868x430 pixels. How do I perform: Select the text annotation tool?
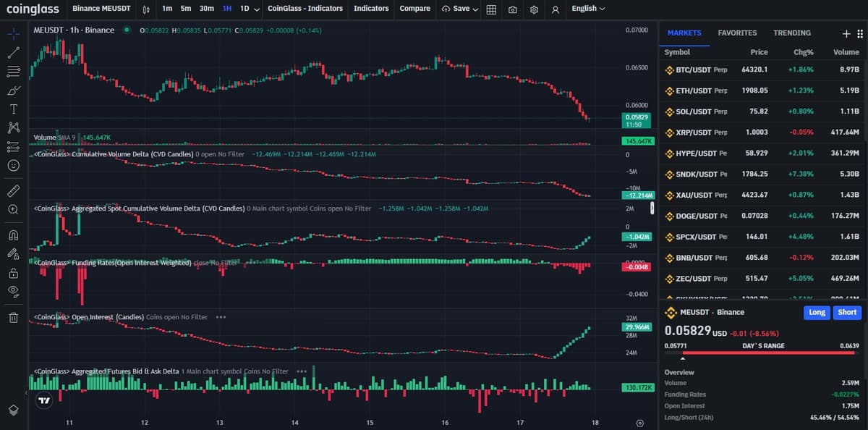13,109
